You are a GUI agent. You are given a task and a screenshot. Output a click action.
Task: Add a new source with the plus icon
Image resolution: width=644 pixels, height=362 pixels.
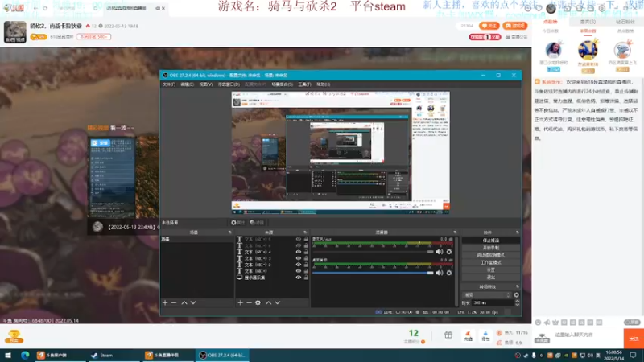[x=240, y=303]
